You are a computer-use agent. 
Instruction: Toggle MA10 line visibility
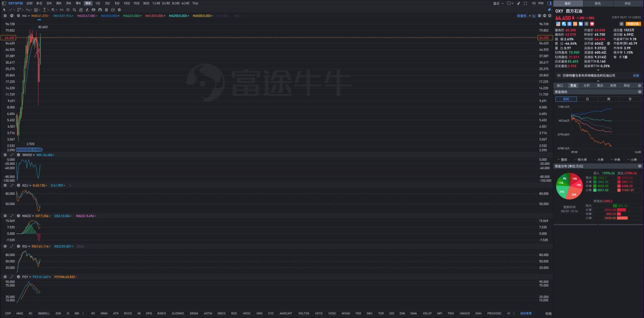tap(63, 16)
